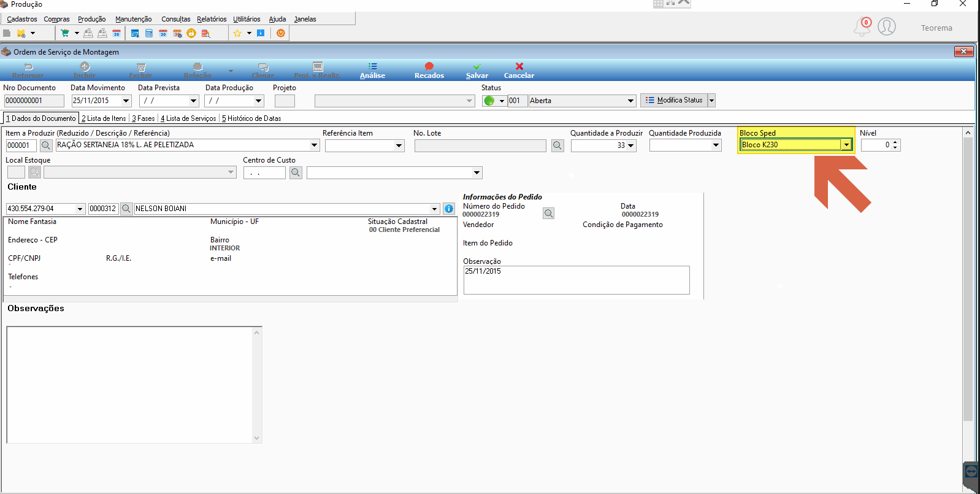Viewport: 980px width, 494px height.
Task: Click the red grid with magnifier icon
Action: click(x=205, y=33)
